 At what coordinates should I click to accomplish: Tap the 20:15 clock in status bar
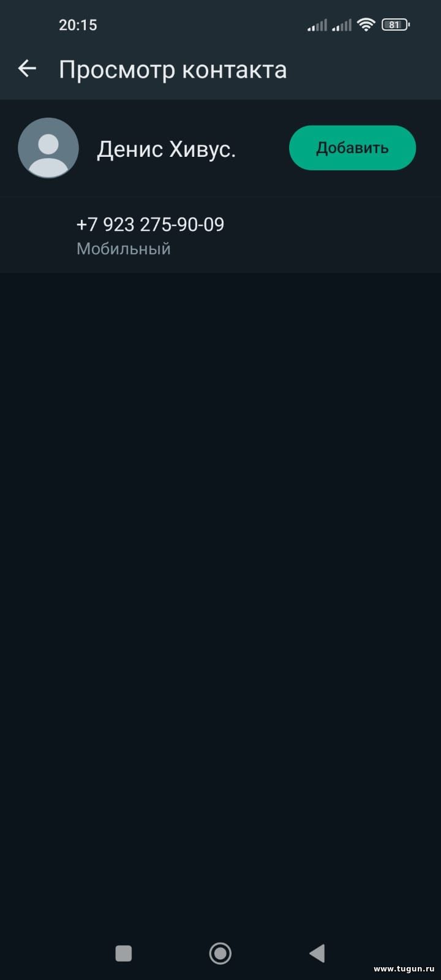[78, 24]
